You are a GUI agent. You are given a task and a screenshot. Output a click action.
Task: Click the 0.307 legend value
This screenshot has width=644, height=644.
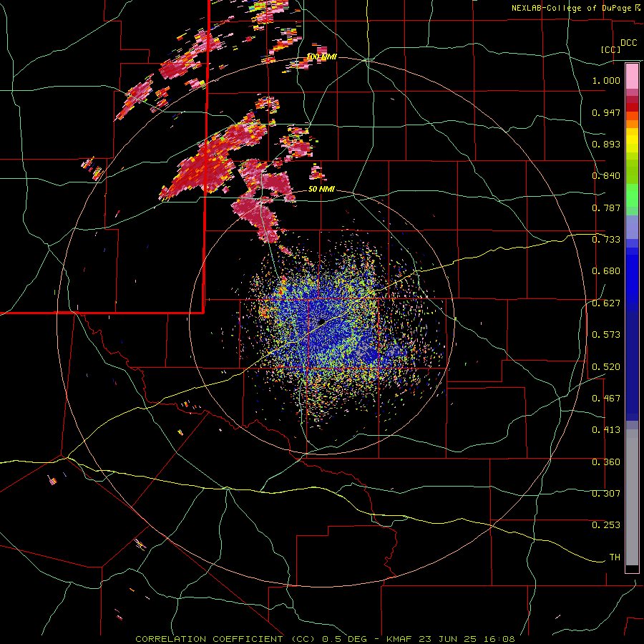pyautogui.click(x=606, y=493)
